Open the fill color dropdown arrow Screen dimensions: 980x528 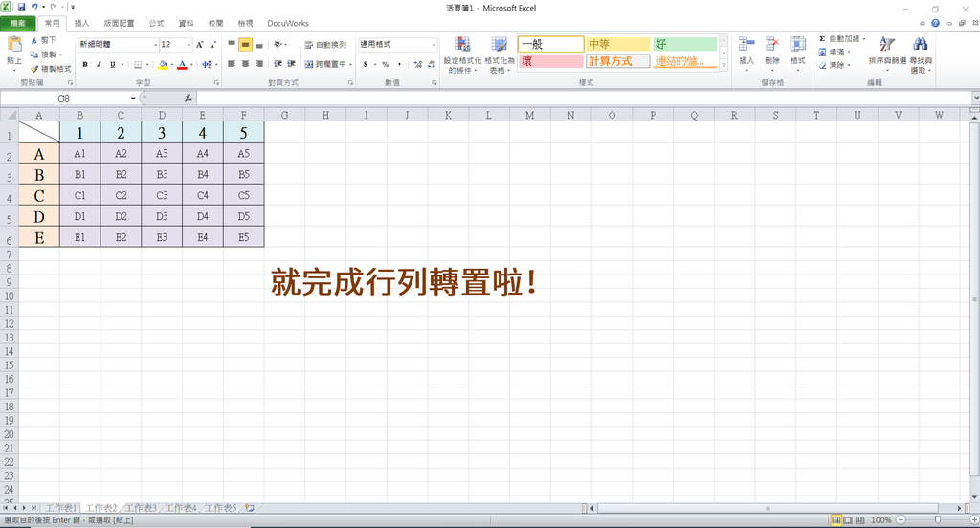[171, 64]
